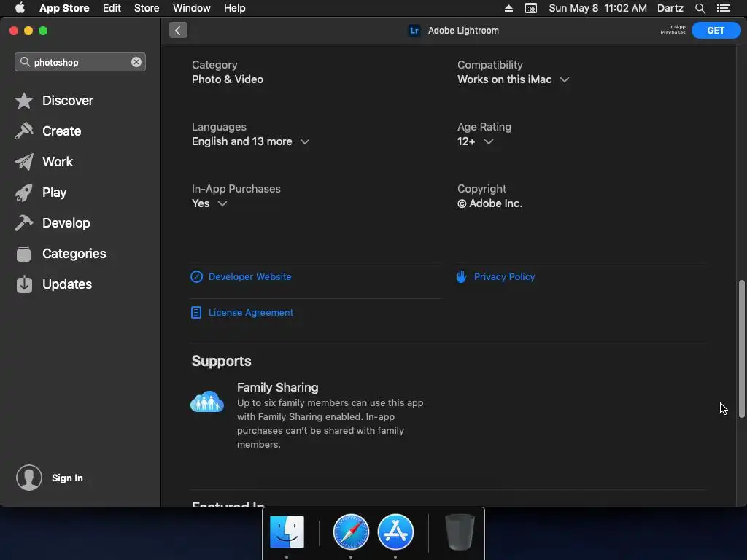This screenshot has height=560, width=747.
Task: Open the App Store menu
Action: [64, 8]
